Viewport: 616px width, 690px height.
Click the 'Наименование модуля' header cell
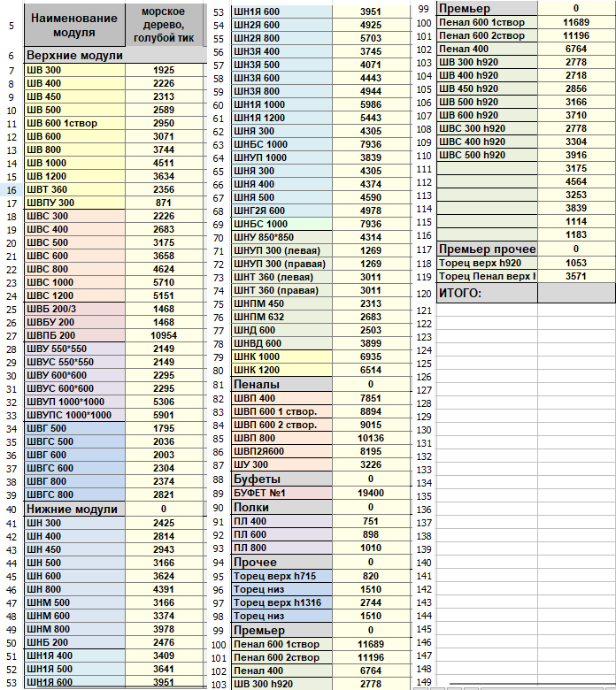74,26
